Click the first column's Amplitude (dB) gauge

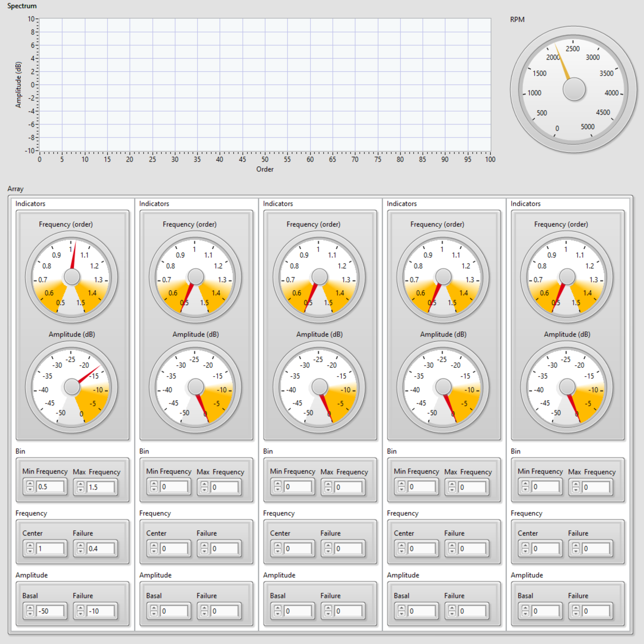[71, 387]
